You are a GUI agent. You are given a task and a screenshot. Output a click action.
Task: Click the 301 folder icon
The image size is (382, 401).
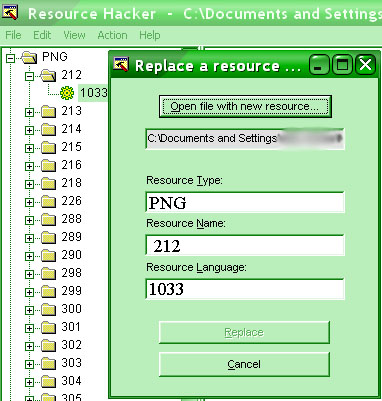49,328
